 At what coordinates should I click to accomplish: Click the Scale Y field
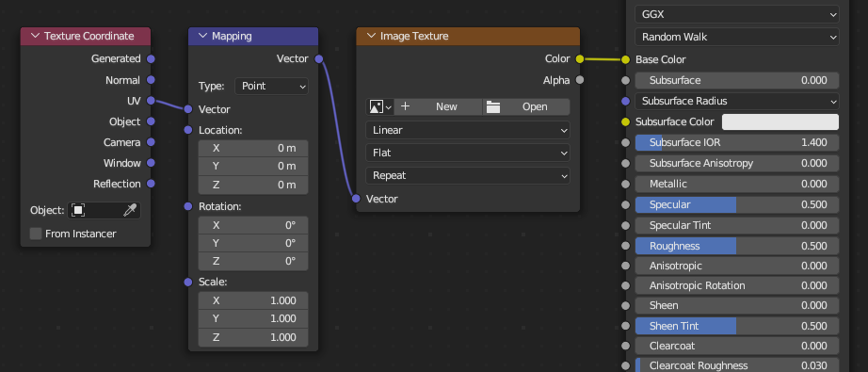[253, 319]
